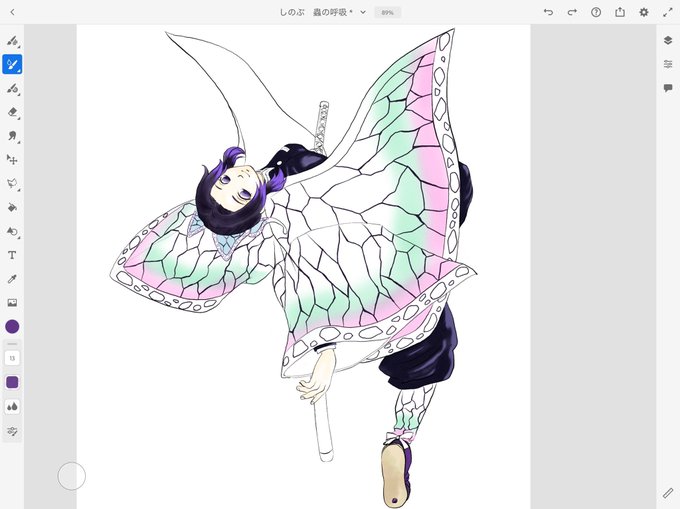Open the Comments panel
Image resolution: width=680 pixels, height=509 pixels.
click(668, 88)
